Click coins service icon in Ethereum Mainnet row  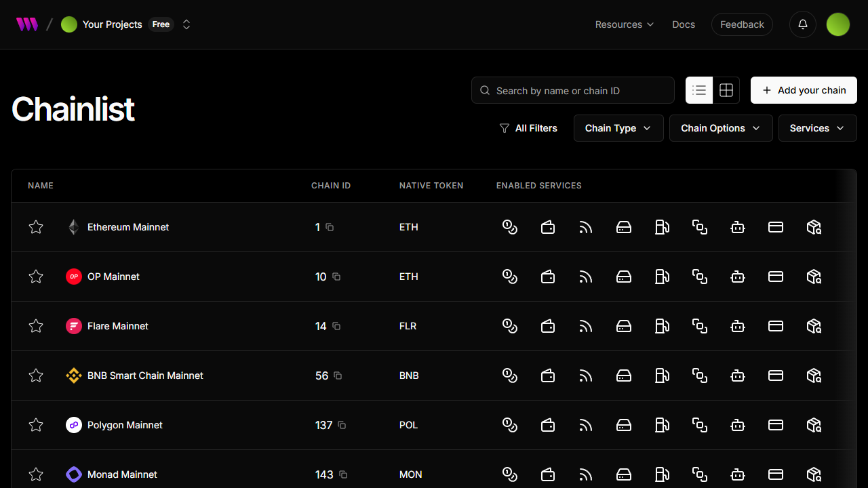510,227
